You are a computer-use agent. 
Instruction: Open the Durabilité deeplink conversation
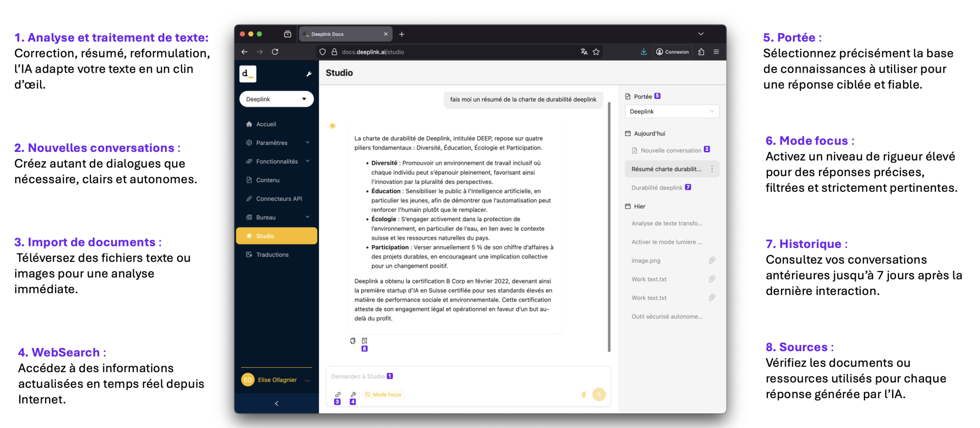click(x=657, y=188)
